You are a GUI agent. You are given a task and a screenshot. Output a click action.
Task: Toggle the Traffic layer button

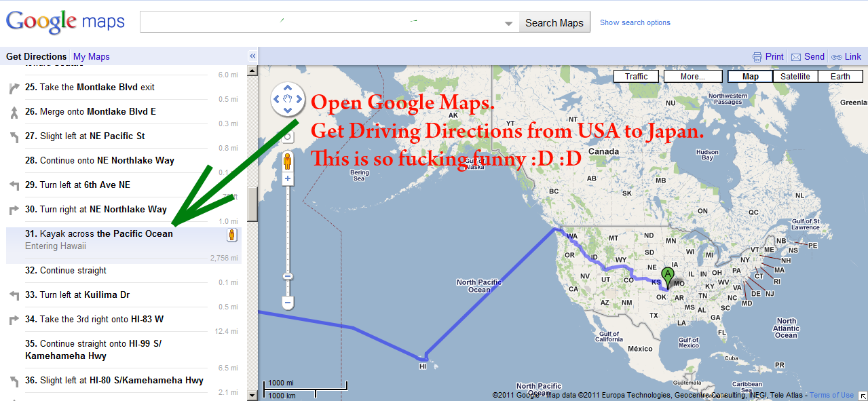coord(636,77)
